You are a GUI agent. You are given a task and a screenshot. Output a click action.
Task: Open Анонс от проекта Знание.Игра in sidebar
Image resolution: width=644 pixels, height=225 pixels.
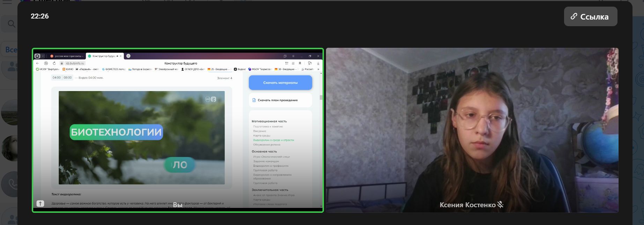click(x=274, y=195)
